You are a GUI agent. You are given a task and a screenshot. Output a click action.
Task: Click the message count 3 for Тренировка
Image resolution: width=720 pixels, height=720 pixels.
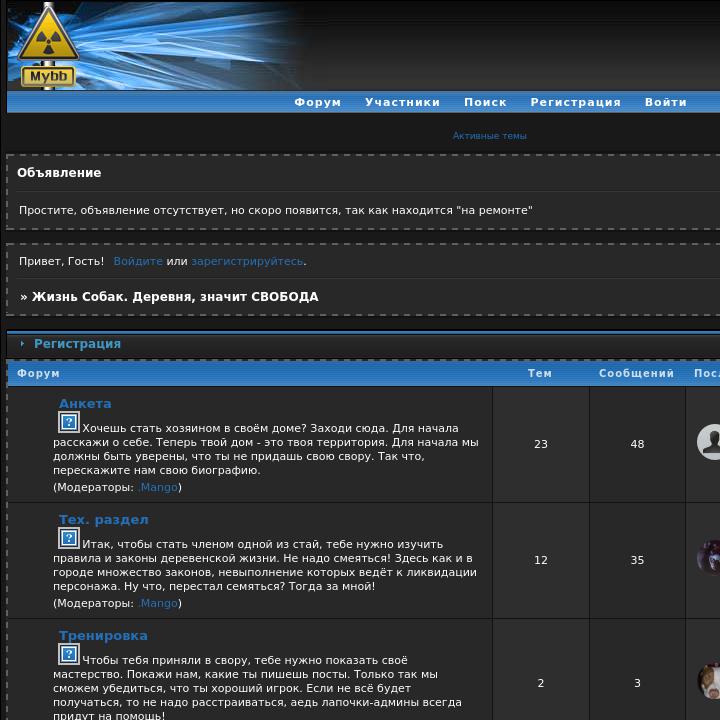click(x=637, y=683)
